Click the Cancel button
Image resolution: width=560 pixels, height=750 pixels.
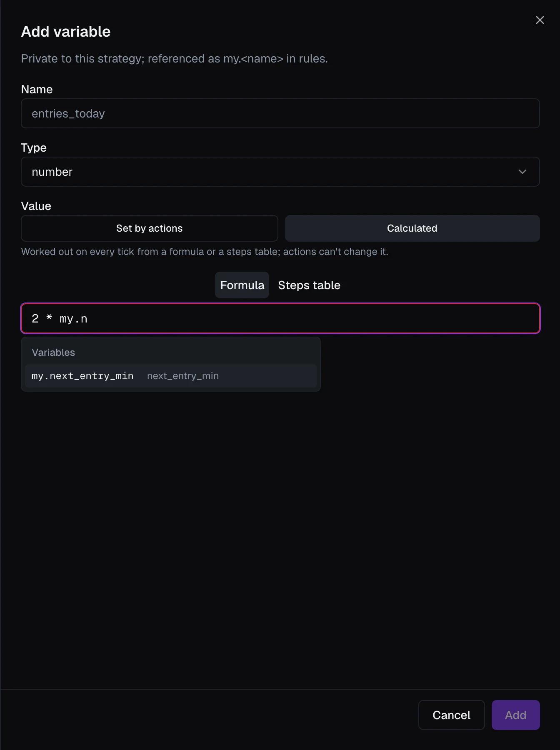point(451,715)
